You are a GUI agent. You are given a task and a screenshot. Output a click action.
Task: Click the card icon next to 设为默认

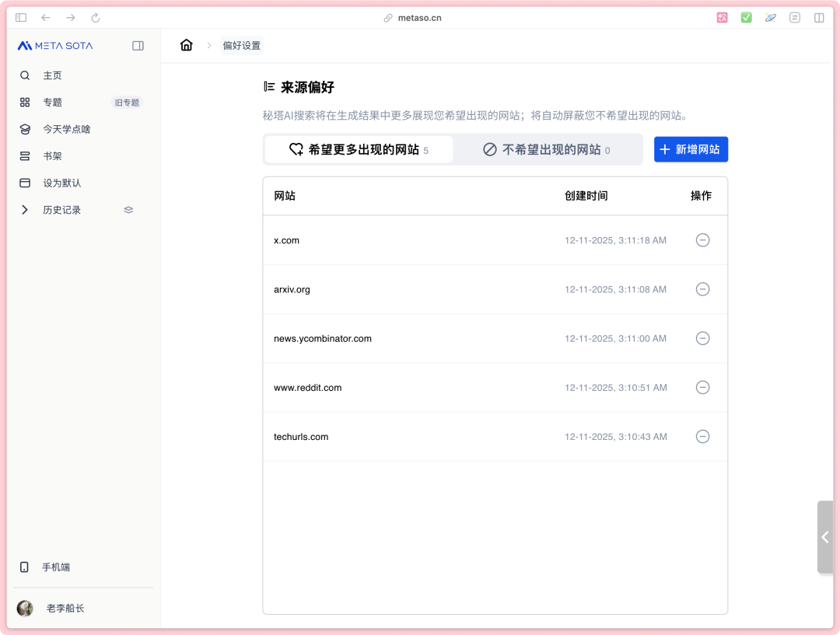[25, 183]
